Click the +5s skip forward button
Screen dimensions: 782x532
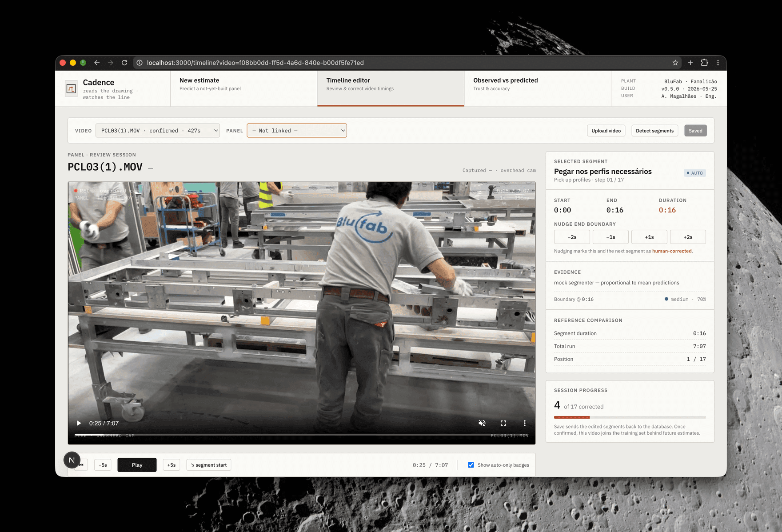(172, 465)
